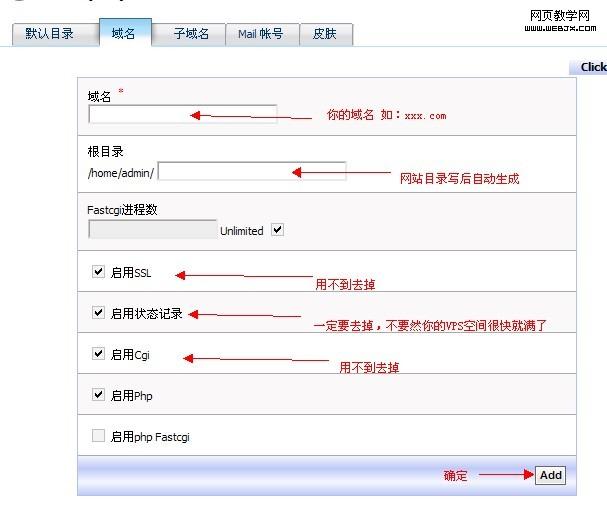The image size is (607, 509).
Task: Open the 子域名 tab
Action: pos(190,34)
